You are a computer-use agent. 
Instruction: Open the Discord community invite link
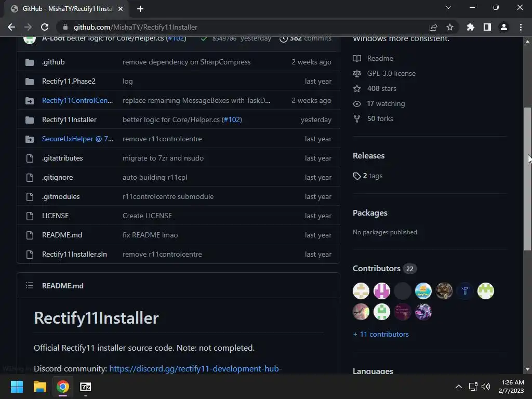pos(195,369)
